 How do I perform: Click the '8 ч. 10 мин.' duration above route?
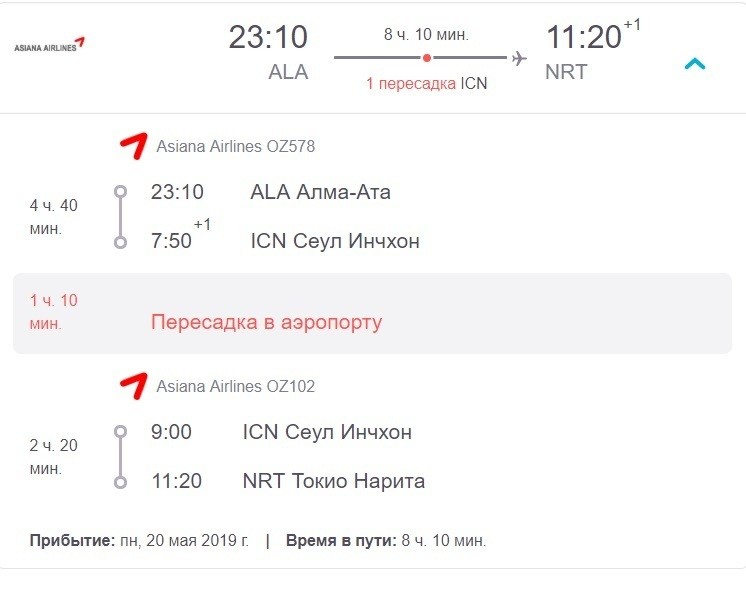pos(426,34)
